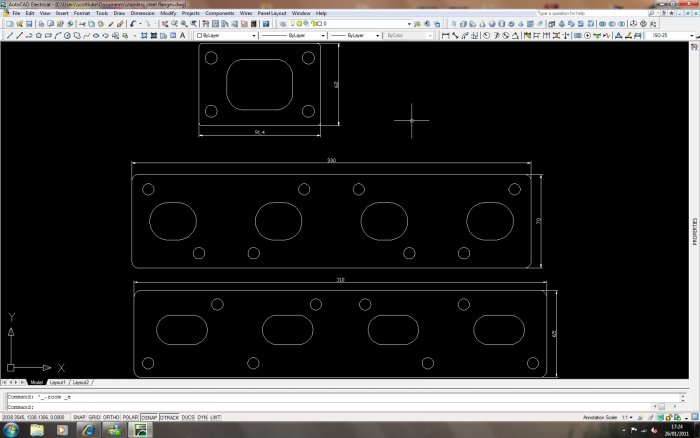Toggle SNAP mode in status bar

[x=78, y=416]
